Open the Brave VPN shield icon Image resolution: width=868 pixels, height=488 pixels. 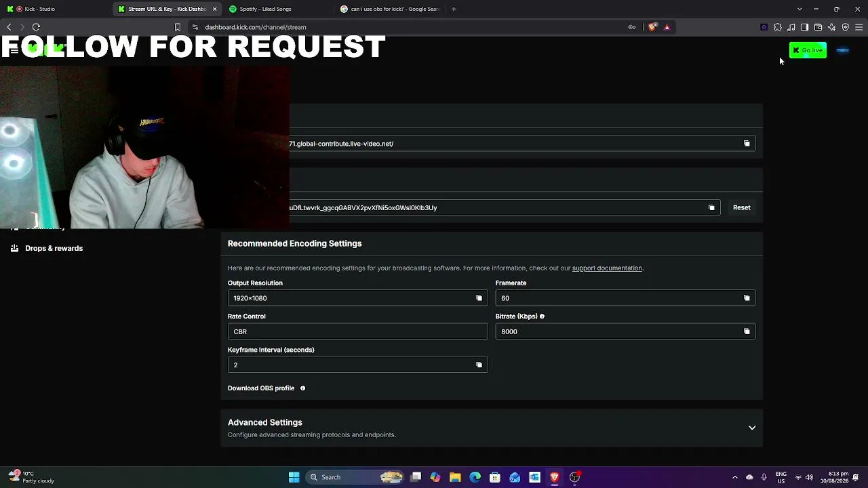[x=846, y=27]
